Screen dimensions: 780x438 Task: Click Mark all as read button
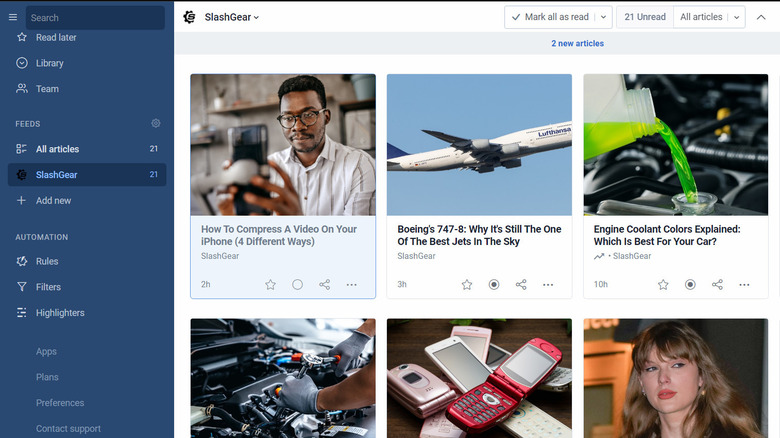click(550, 17)
